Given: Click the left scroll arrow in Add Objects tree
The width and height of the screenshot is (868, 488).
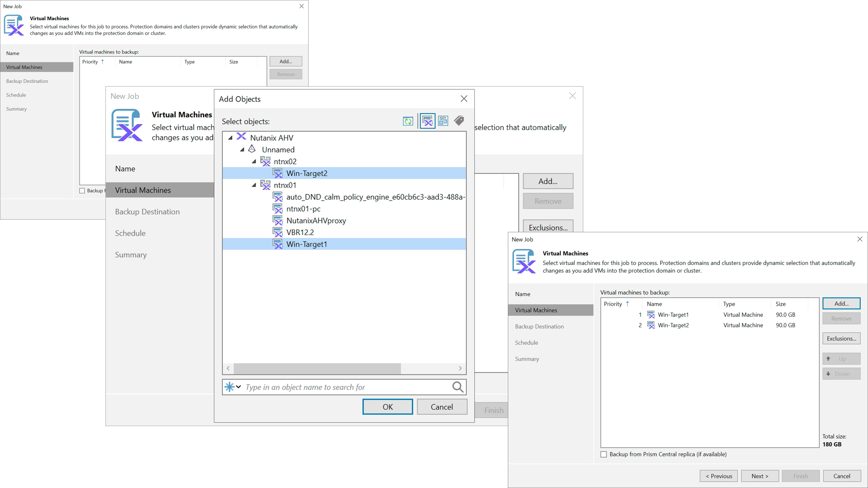Looking at the screenshot, I should (228, 368).
